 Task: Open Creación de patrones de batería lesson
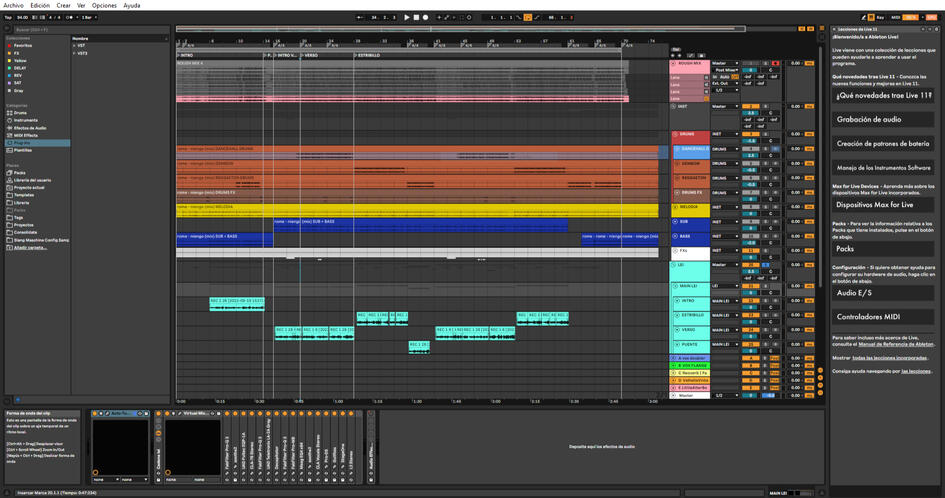point(883,143)
